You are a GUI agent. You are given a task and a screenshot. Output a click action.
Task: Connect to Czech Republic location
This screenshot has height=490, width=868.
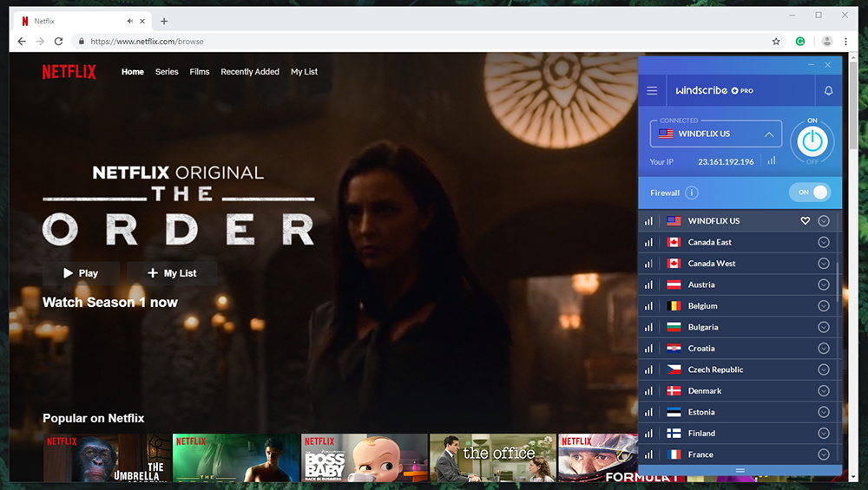(737, 369)
